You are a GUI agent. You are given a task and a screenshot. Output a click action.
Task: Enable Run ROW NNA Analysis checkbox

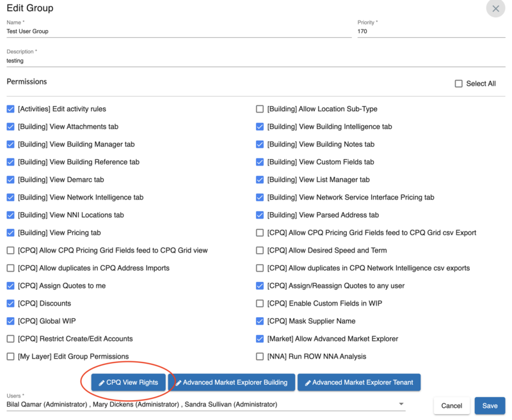tap(260, 357)
